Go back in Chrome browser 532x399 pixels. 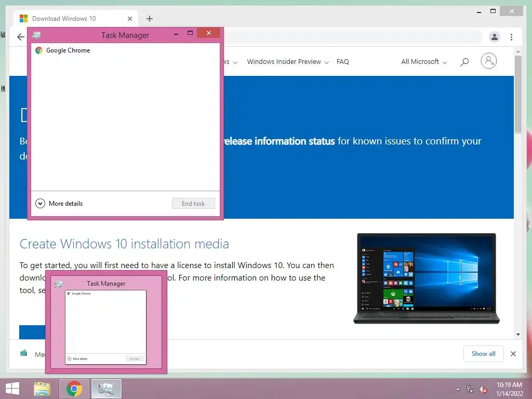coord(21,37)
